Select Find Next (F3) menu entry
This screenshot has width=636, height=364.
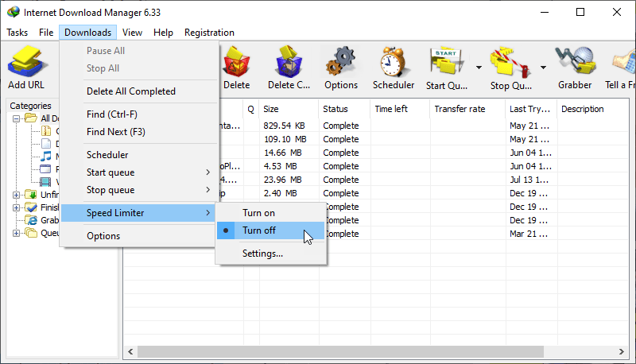[x=138, y=132]
